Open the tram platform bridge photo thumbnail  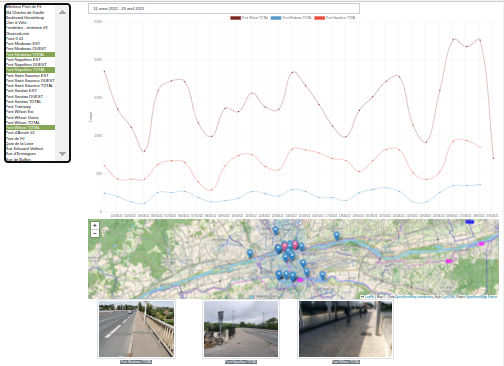click(345, 329)
